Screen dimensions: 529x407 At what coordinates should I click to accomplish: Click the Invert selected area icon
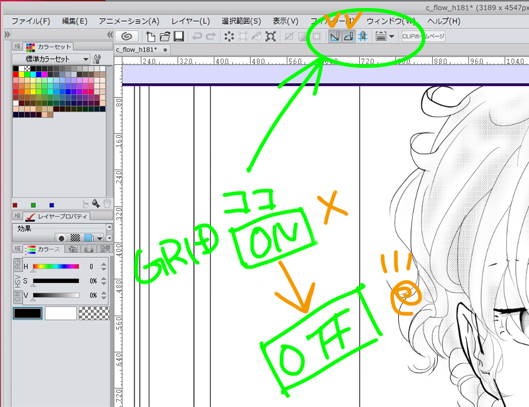tap(303, 36)
